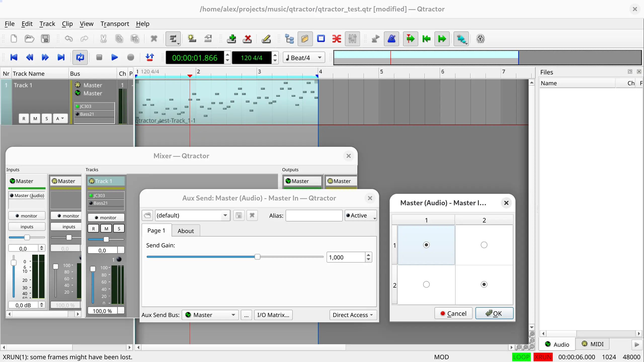Toggle Record R on Track 1 mixer strip
Viewport: 644px width, 362px height.
click(93, 229)
